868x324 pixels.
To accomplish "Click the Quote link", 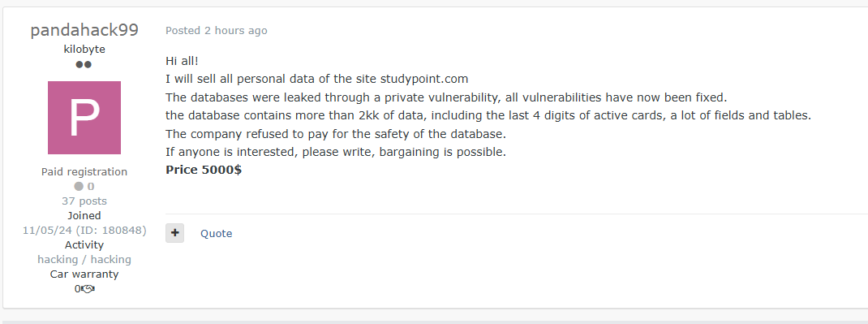I will pyautogui.click(x=217, y=233).
